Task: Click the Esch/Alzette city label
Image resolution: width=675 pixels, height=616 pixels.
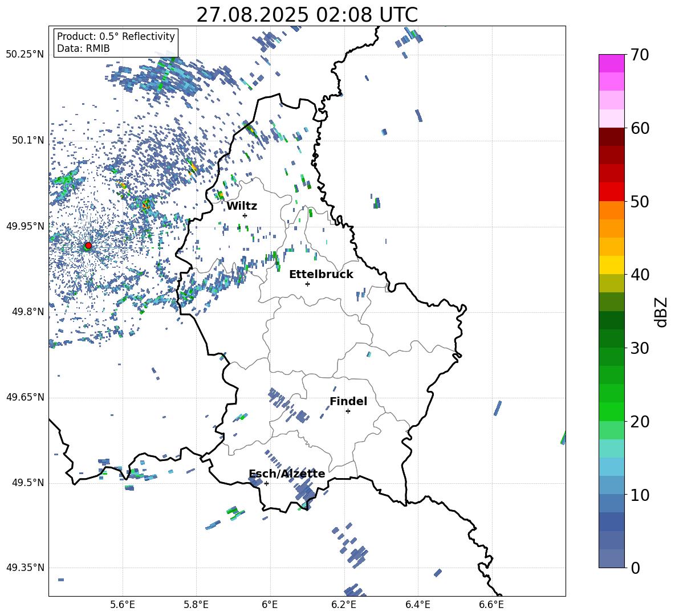Action: [x=287, y=474]
